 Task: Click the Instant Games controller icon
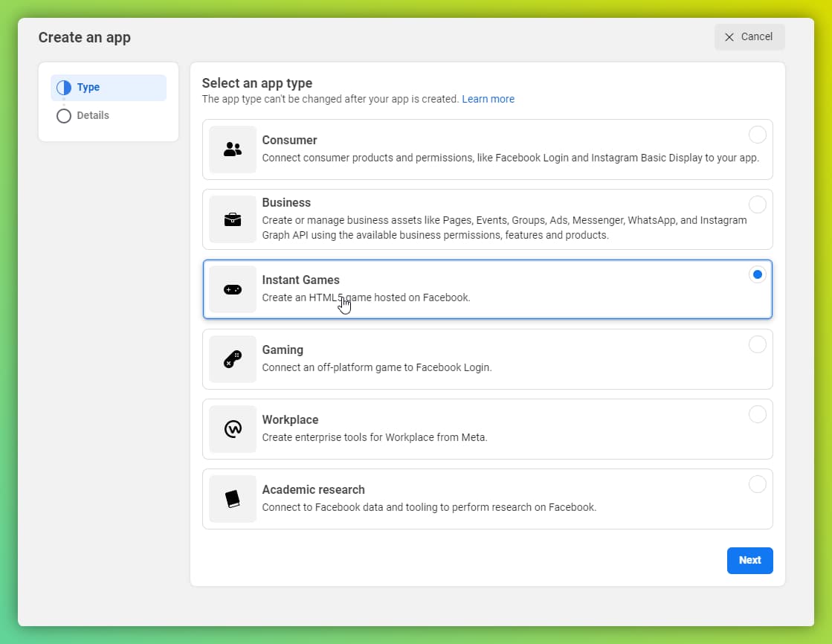pos(233,289)
